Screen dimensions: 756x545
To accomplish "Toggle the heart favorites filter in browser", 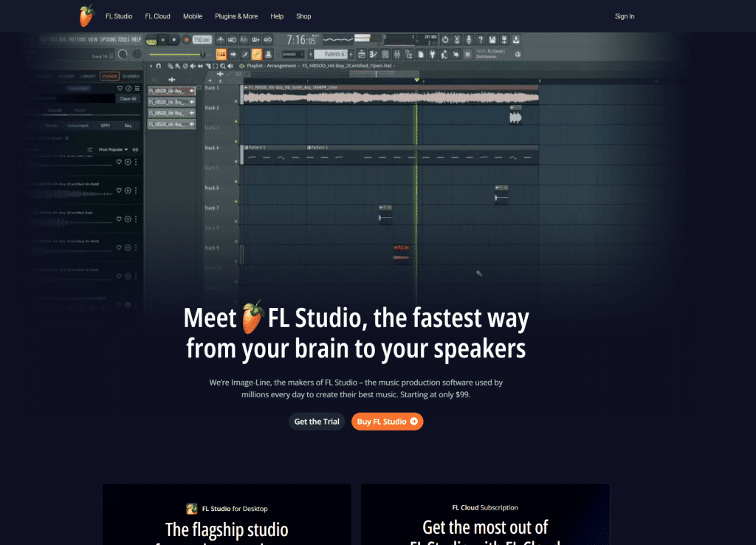I will coord(120,89).
